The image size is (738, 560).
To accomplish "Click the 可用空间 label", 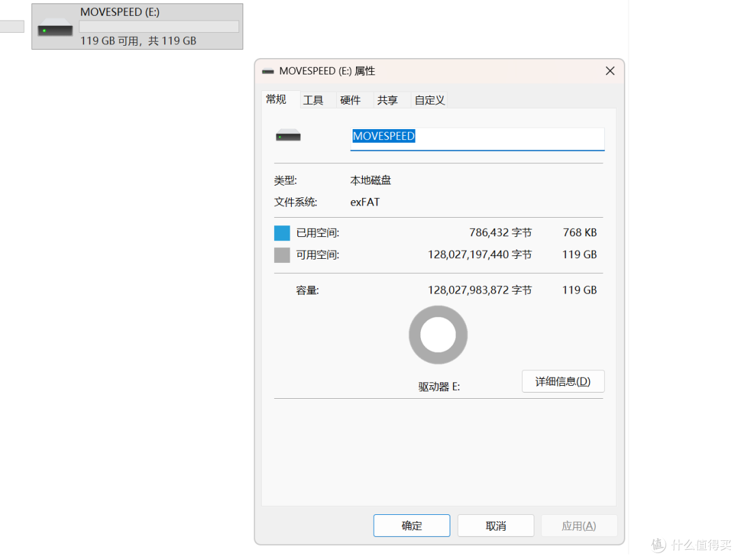I will point(318,255).
